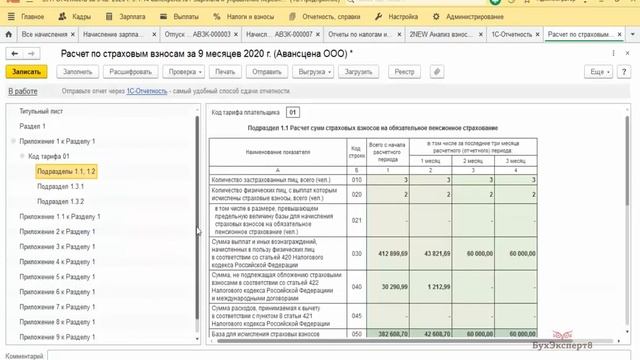640x360 pixels.
Task: Click the cell with value 30 290,99
Action: point(388,287)
